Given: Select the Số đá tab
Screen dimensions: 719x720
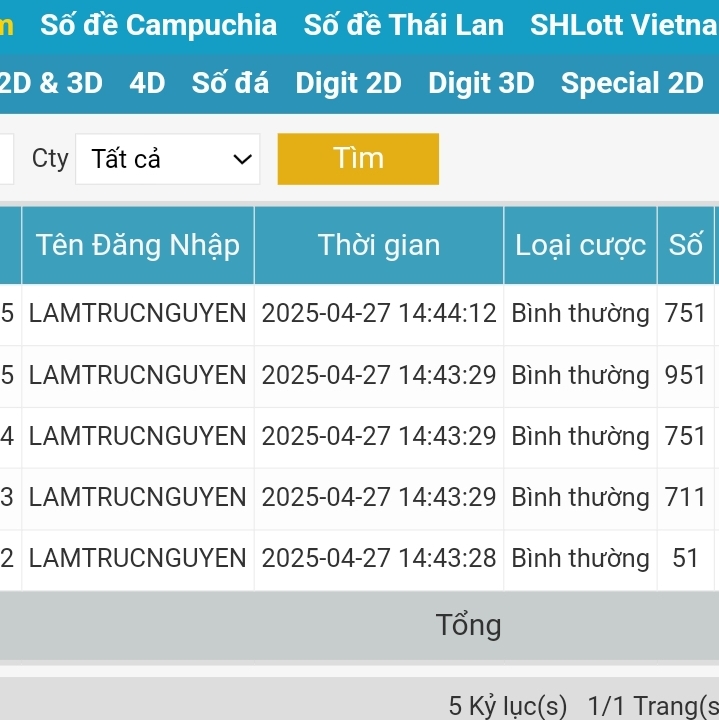Looking at the screenshot, I should (x=230, y=84).
